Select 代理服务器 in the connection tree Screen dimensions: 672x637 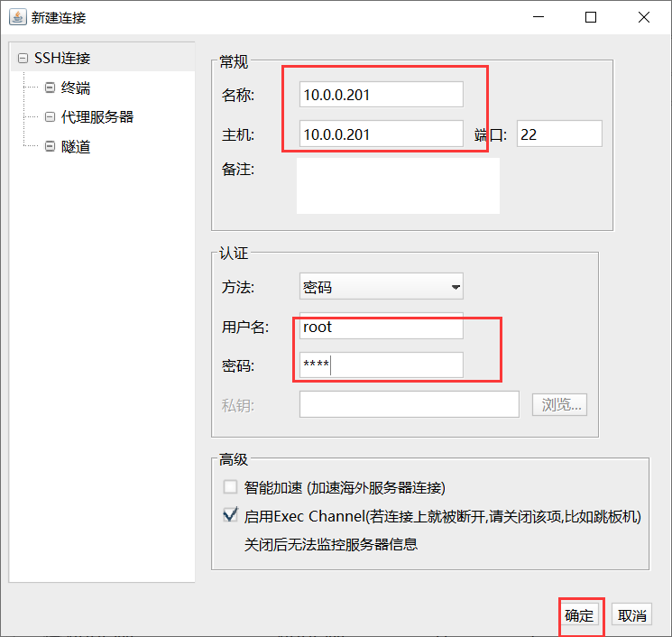pos(97,116)
